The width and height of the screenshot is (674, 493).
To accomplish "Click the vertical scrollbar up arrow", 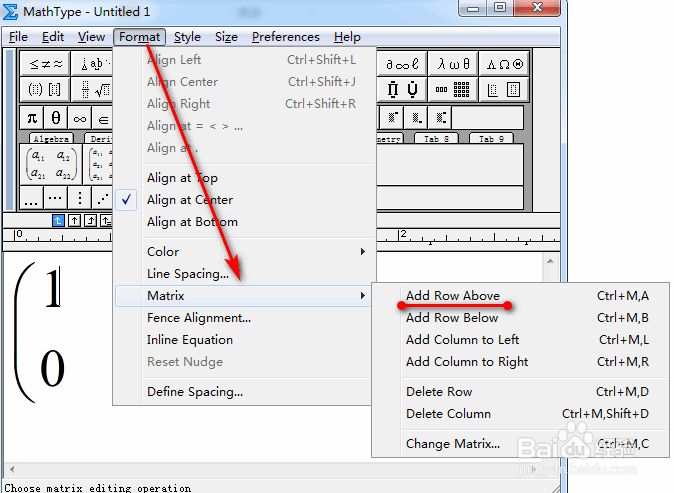I will click(x=550, y=261).
